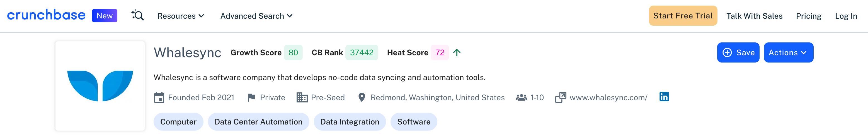Image resolution: width=868 pixels, height=139 pixels.
Task: Click the Growth Score value 80
Action: tap(293, 53)
